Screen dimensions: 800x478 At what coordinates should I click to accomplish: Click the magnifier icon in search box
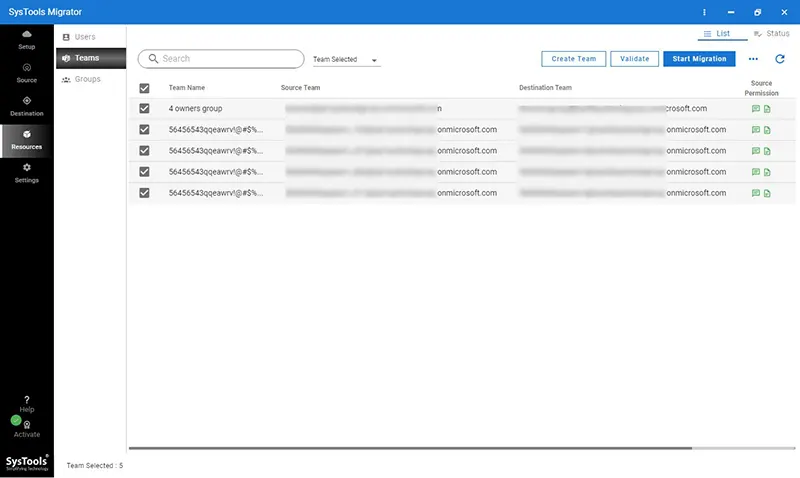point(153,59)
